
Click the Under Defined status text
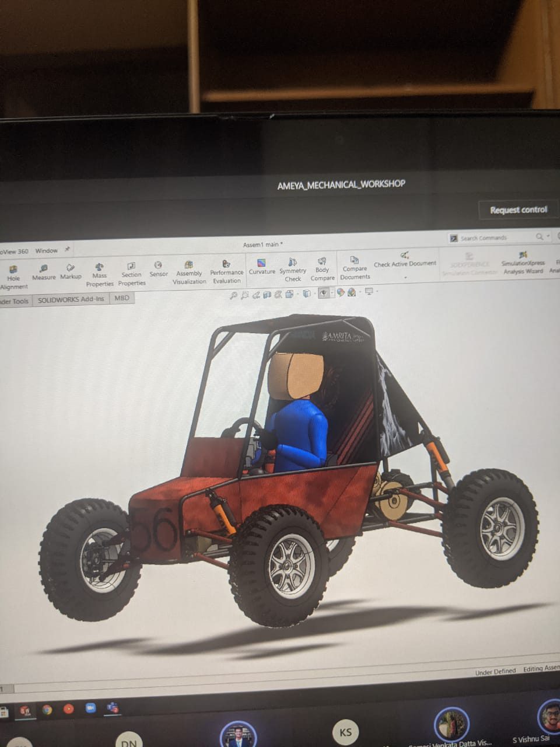[x=495, y=671]
